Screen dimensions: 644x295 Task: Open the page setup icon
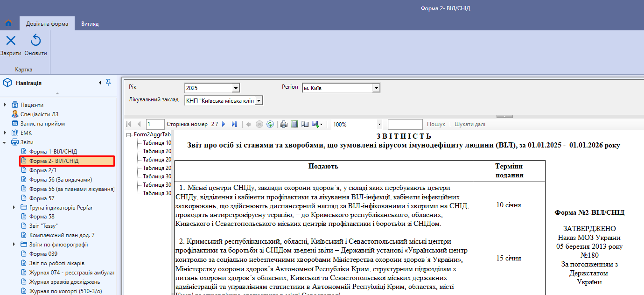coord(305,124)
